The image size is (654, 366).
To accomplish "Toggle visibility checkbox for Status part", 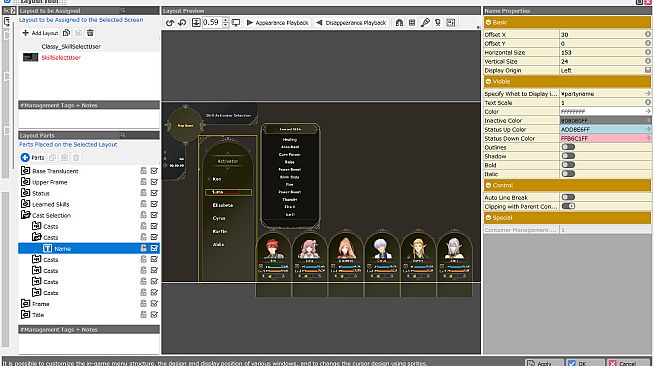I will 154,193.
